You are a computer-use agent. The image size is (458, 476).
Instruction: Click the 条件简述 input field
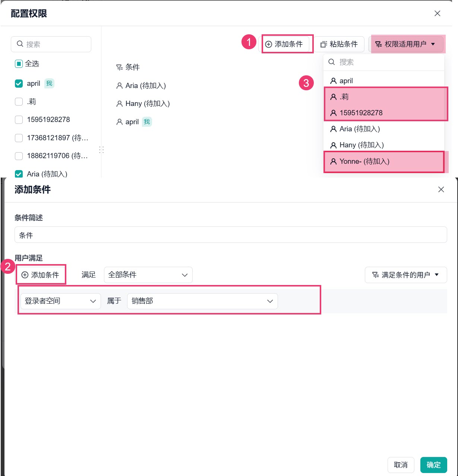pos(231,235)
